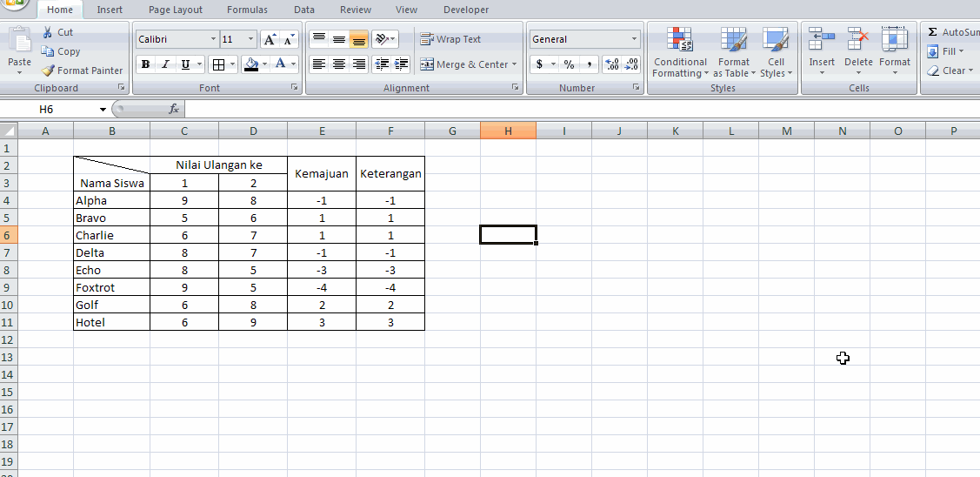
Task: Open Format cells menu
Action: coord(895,52)
